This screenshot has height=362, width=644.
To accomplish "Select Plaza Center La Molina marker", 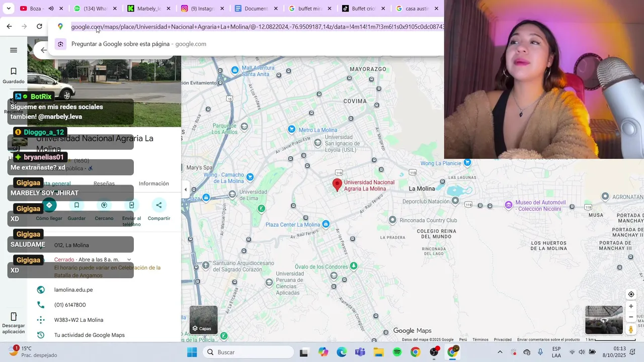I will pyautogui.click(x=326, y=224).
